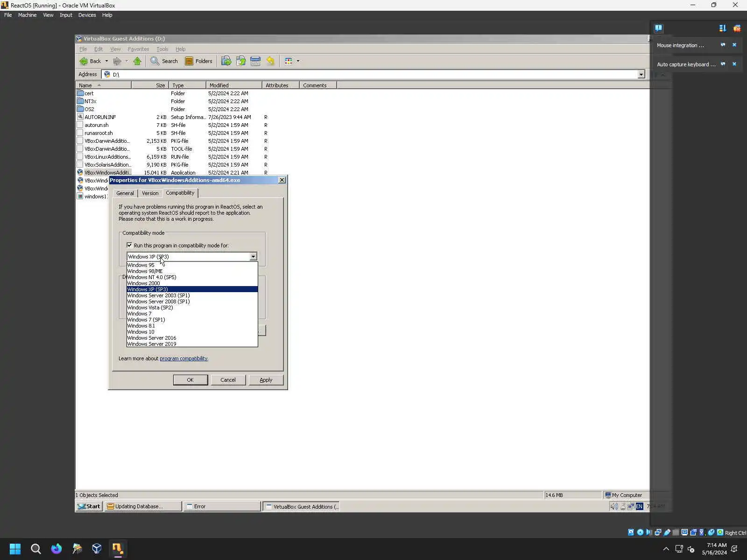Image resolution: width=747 pixels, height=560 pixels.
Task: Click the Back navigation button
Action: (x=90, y=61)
